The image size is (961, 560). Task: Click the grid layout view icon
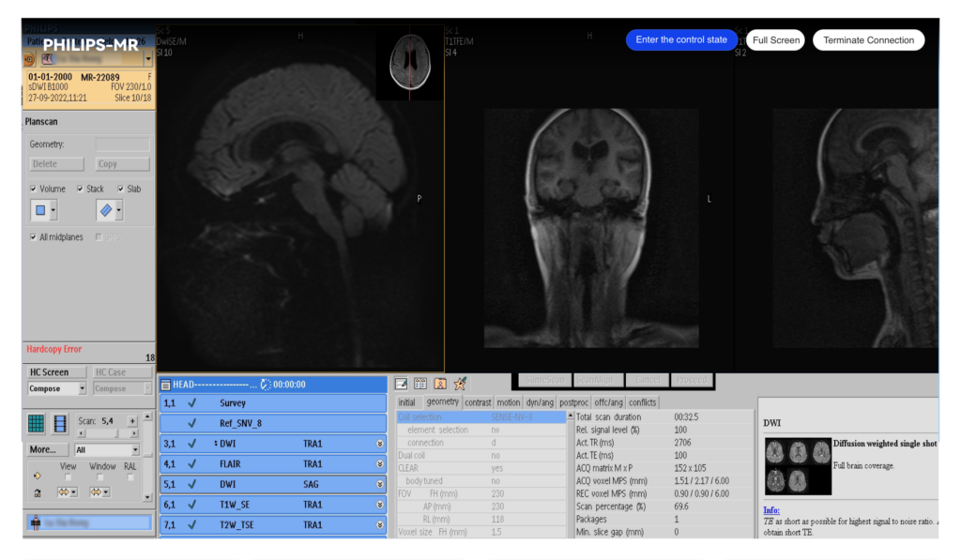36,423
